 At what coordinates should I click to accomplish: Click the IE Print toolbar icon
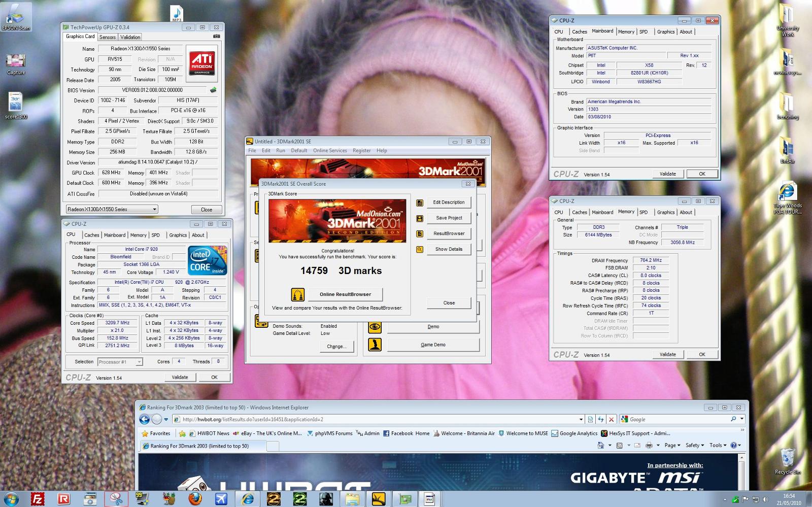(649, 445)
